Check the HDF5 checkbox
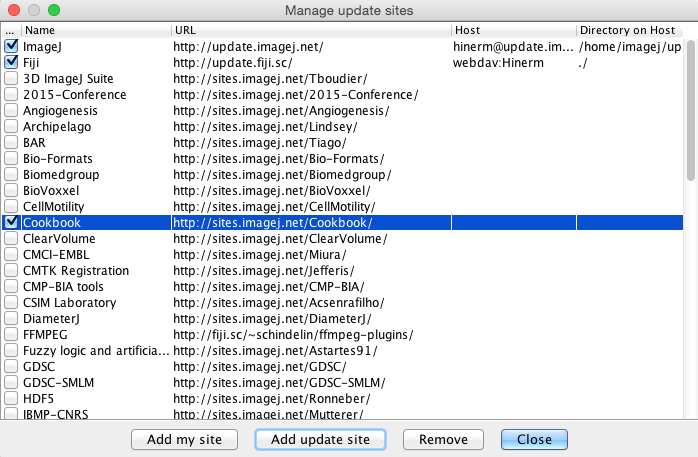Screen dimensions: 698x457 [x=11, y=399]
